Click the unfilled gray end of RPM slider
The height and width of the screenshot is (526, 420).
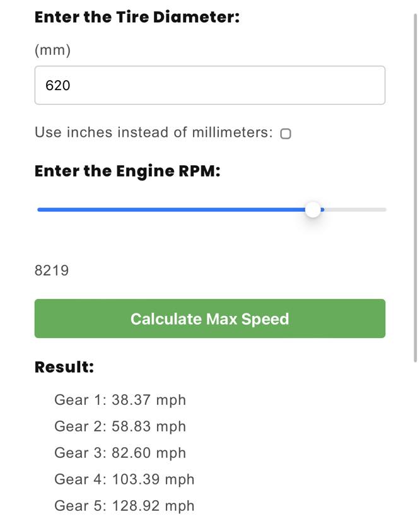[355, 209]
